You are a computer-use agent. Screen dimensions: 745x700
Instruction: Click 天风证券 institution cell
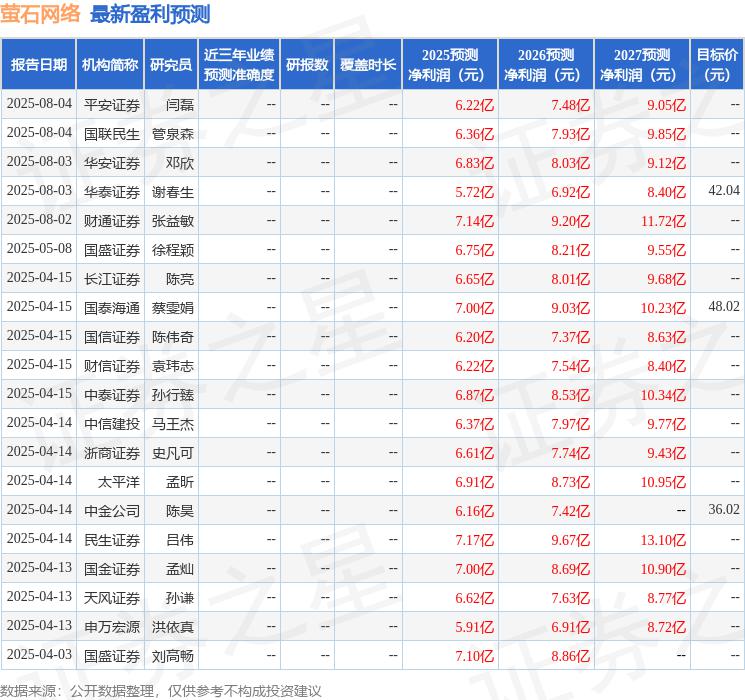point(112,597)
